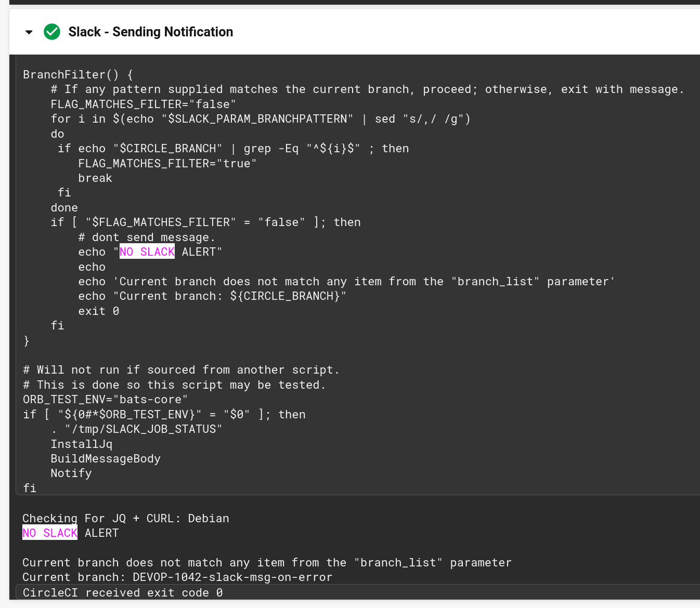Screen dimensions: 700x608
Task: Toggle the step success status indicator
Action: pos(52,32)
